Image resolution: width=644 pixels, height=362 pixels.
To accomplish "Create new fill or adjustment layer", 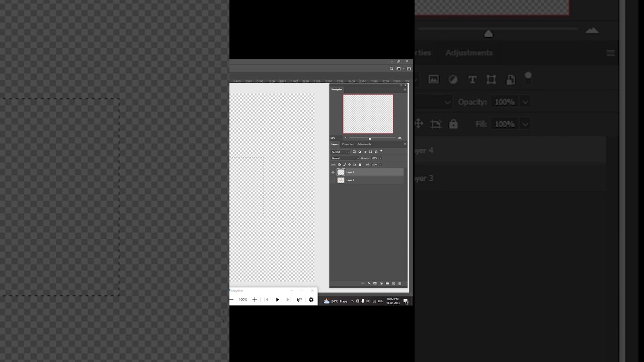I will click(381, 284).
